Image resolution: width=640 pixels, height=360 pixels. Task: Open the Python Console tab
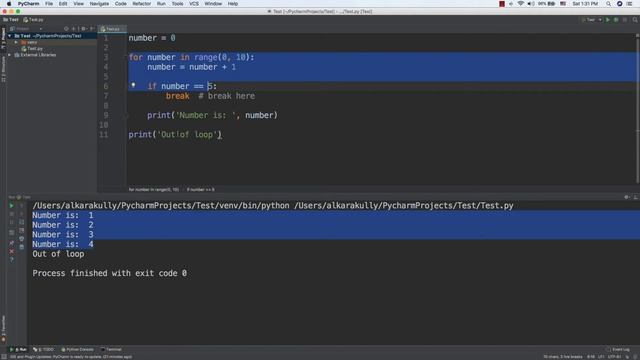tap(77, 349)
